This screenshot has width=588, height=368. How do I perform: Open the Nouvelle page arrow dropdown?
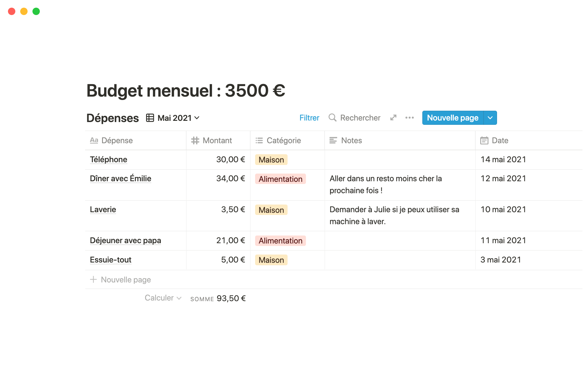(x=490, y=118)
